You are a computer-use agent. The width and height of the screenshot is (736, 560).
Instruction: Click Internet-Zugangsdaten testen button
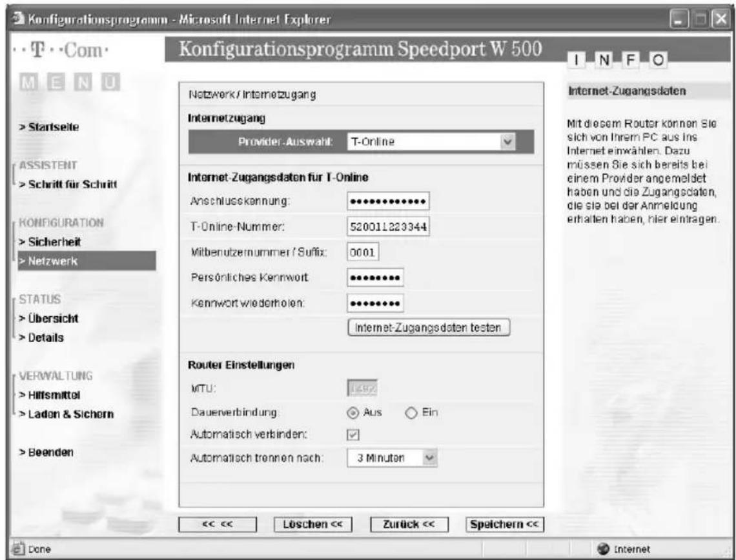point(429,327)
